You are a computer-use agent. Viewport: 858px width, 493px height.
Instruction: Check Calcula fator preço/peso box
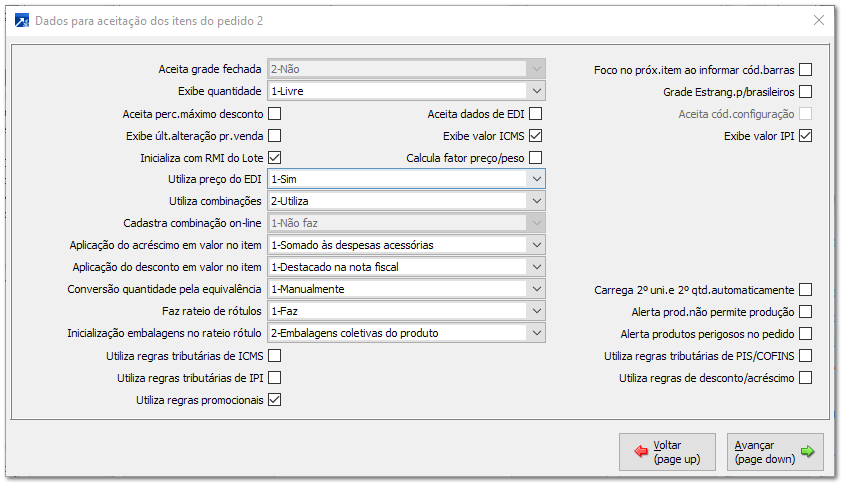536,158
